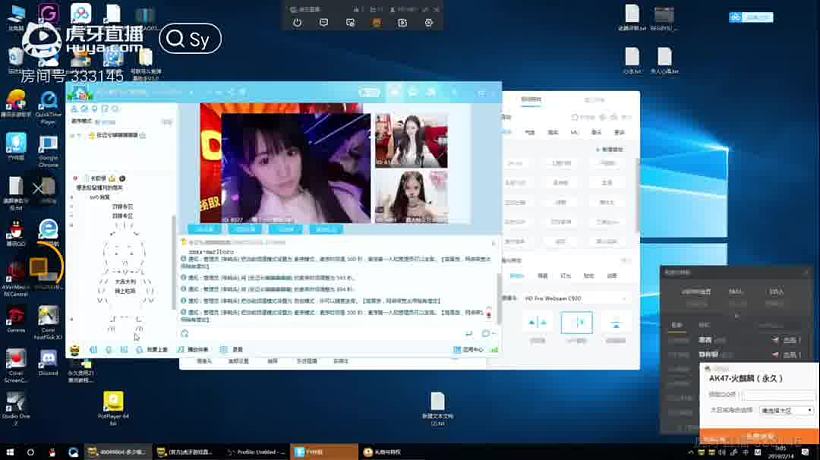The width and height of the screenshot is (820, 460).
Task: Click the power icon in top recording toolbar
Action: [297, 22]
